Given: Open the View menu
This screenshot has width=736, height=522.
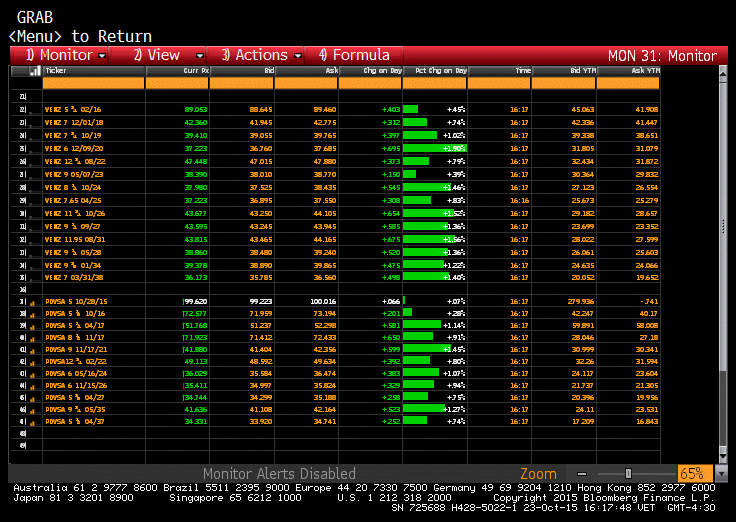Looking at the screenshot, I should pos(157,55).
